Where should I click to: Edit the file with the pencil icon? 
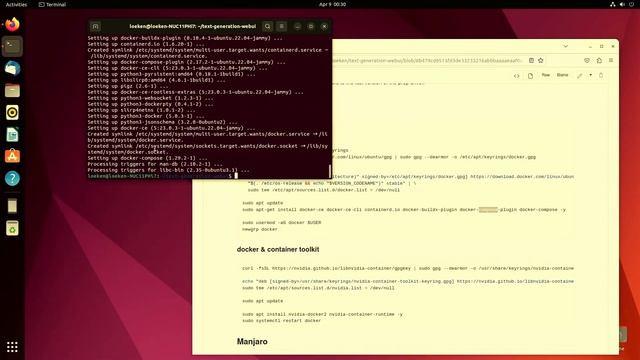point(580,76)
